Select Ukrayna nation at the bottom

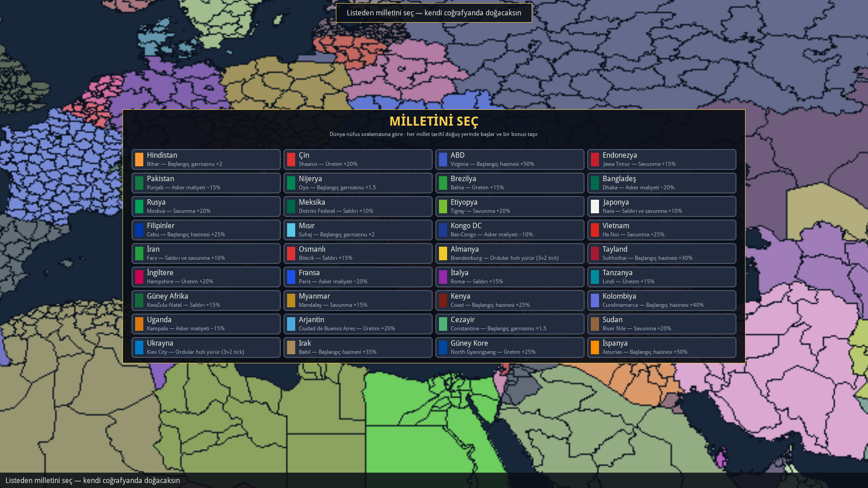206,347
